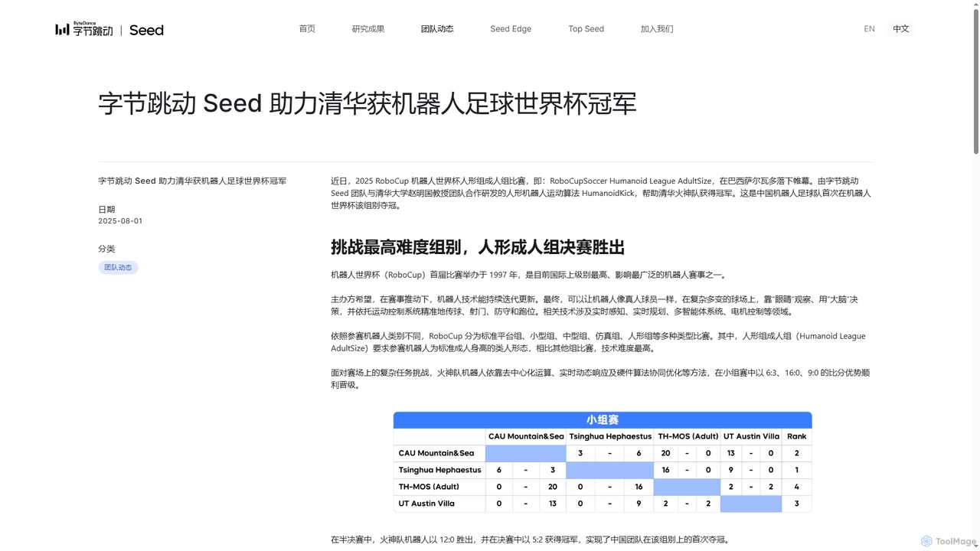
Task: Click the paragraph beginning 在半决赛中
Action: click(530, 540)
